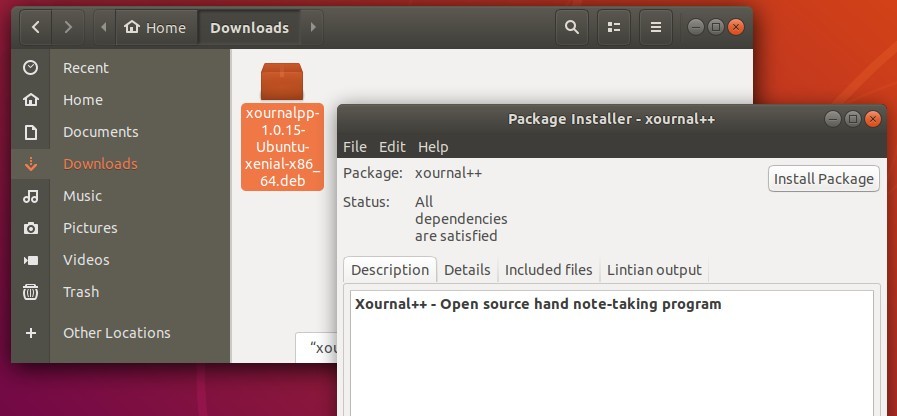Open the Help menu in Package Installer

click(433, 147)
